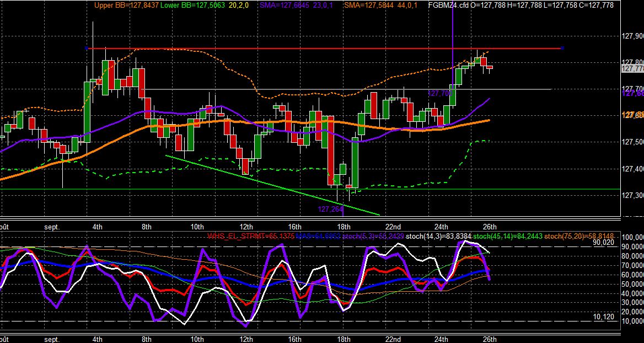Click the Lower BB=127,5063 indicator label
This screenshot has height=343, width=644.
[193, 6]
